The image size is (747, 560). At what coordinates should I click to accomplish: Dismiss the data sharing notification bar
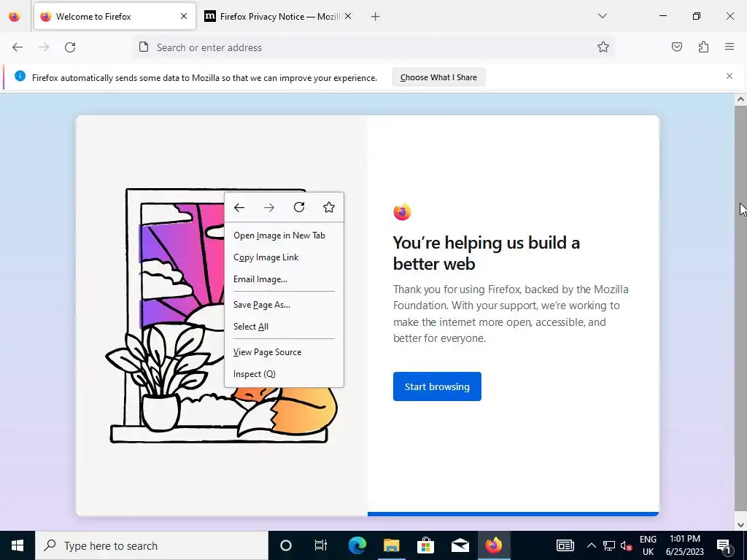point(729,76)
